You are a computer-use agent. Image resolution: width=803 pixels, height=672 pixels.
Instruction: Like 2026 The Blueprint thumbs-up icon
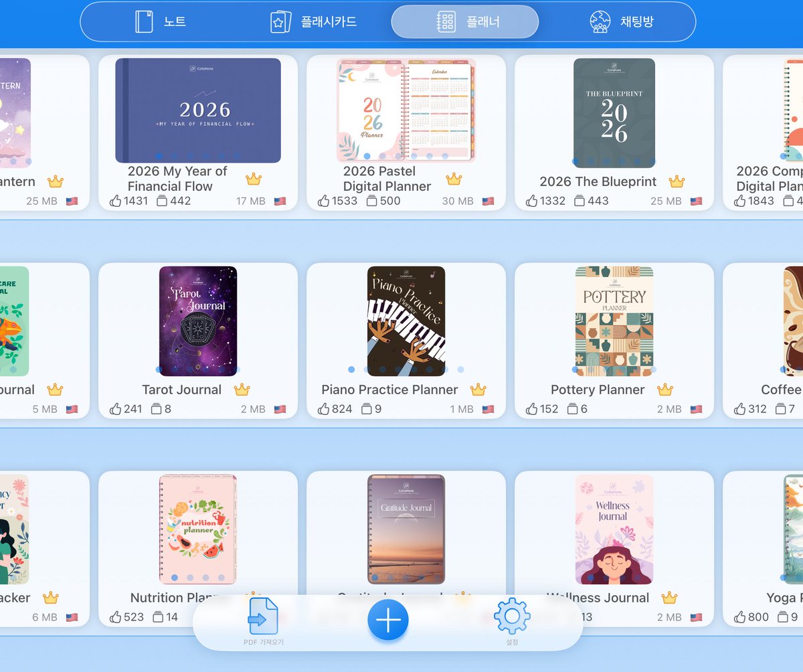532,200
